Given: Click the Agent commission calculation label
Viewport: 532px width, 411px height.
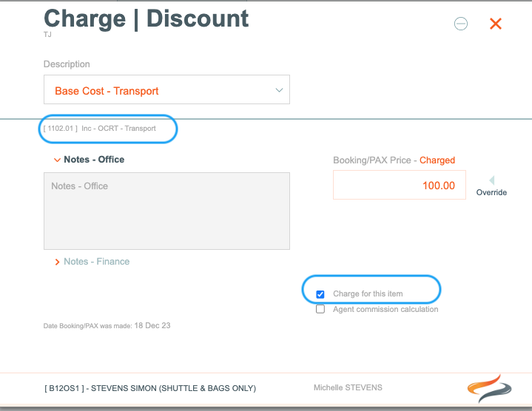Looking at the screenshot, I should click(385, 309).
